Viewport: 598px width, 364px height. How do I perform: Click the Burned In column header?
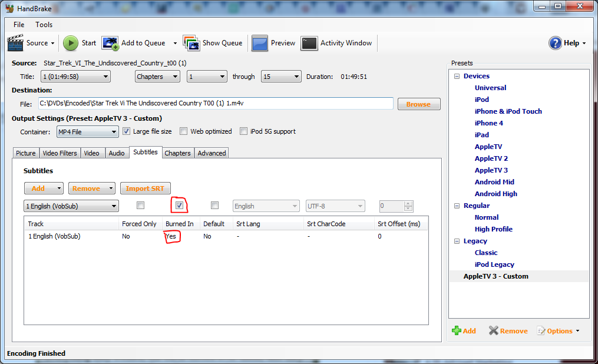(181, 224)
